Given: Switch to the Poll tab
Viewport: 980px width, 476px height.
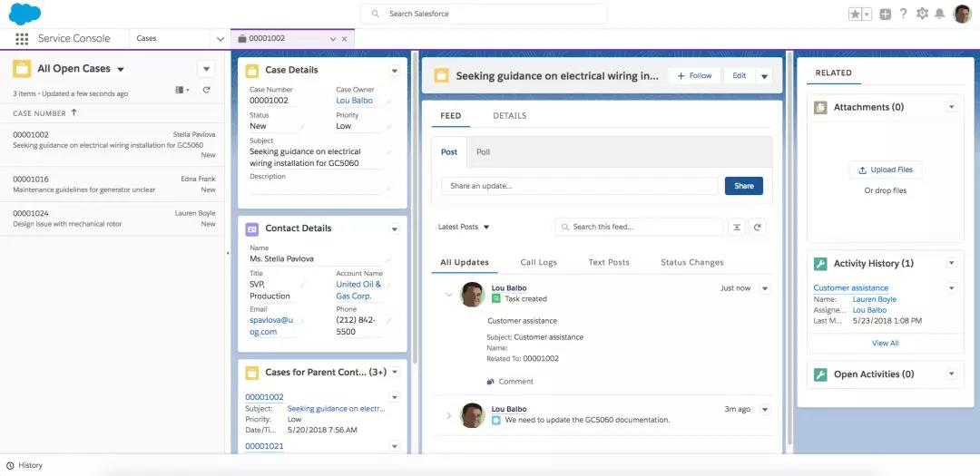Looking at the screenshot, I should pyautogui.click(x=483, y=152).
